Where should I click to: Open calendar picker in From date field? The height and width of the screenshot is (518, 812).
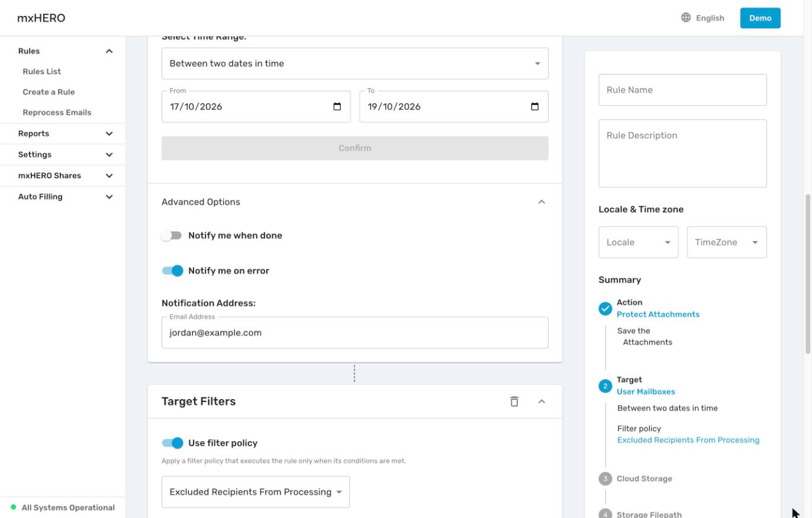pos(337,106)
